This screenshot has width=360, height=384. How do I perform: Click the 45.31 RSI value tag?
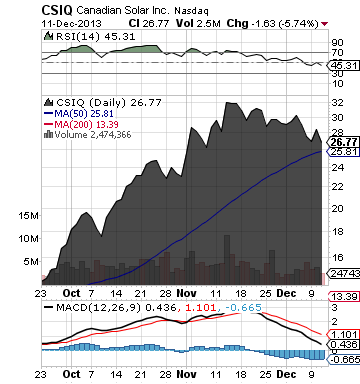[343, 65]
